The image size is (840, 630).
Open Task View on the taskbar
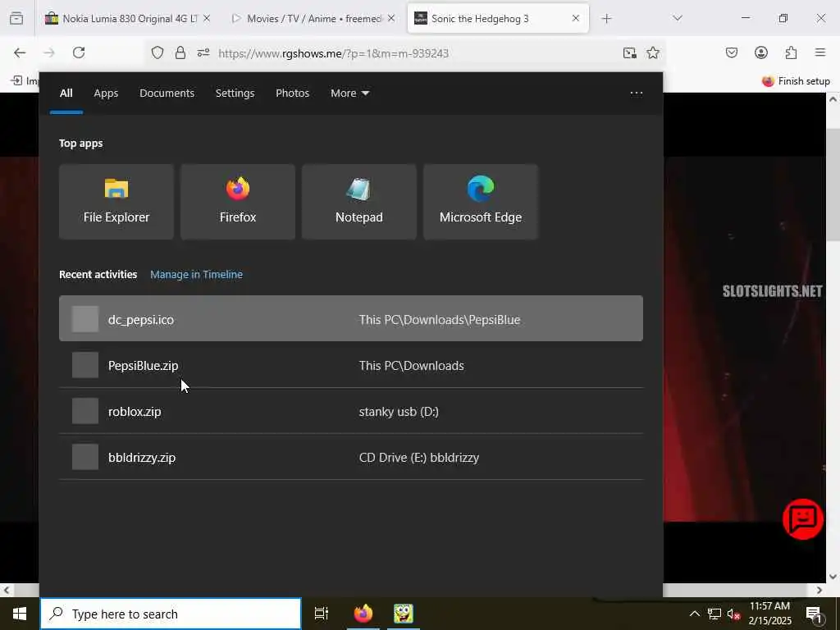[x=322, y=614]
